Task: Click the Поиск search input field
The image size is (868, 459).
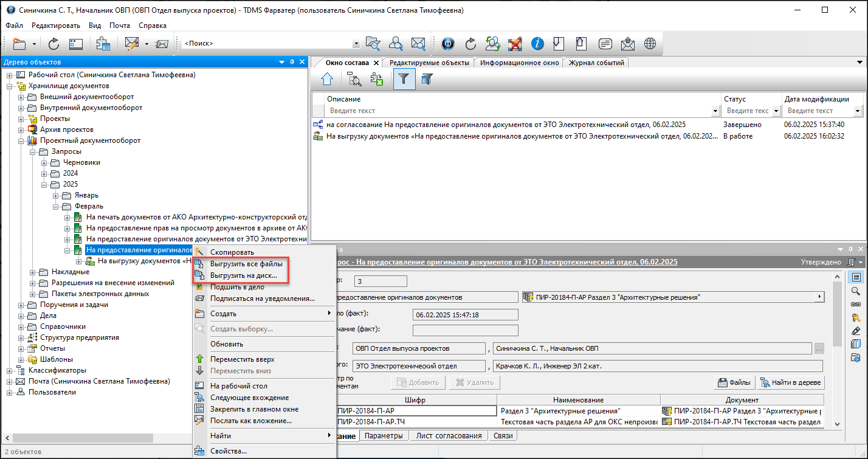Action: pyautogui.click(x=266, y=44)
